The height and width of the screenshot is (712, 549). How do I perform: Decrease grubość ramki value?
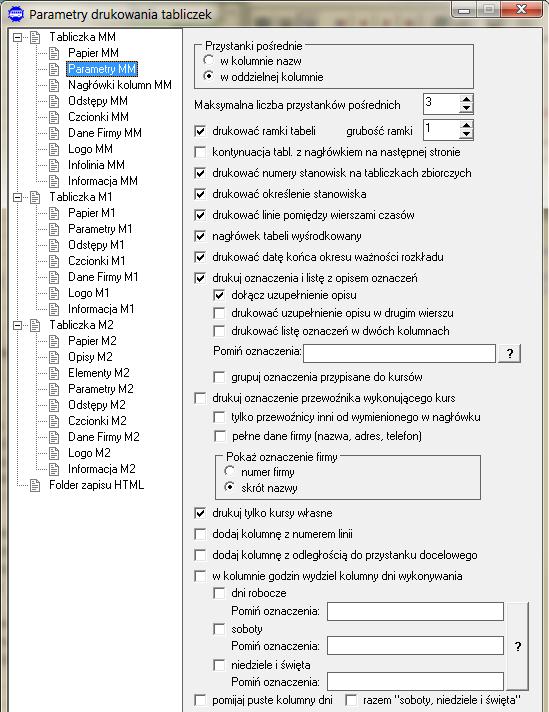(x=466, y=134)
